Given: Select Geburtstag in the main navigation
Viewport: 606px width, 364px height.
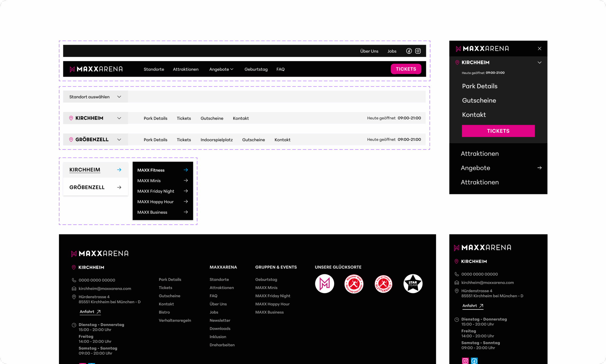Looking at the screenshot, I should pyautogui.click(x=256, y=69).
